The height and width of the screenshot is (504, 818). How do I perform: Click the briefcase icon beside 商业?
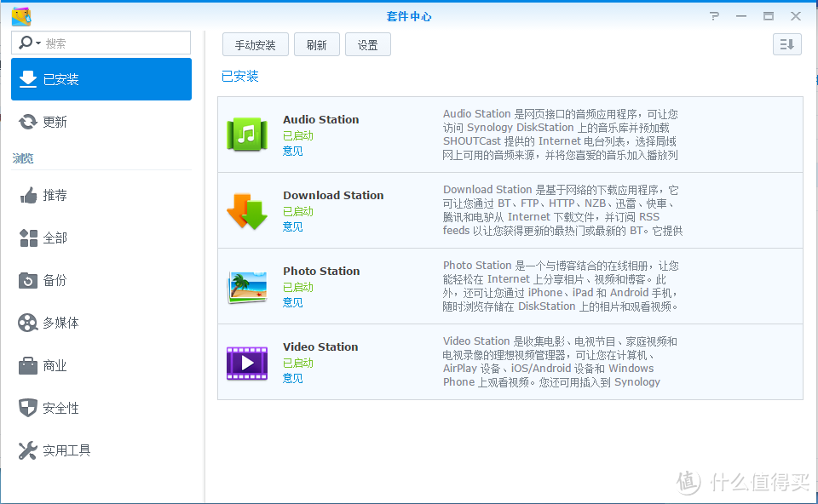click(x=28, y=365)
